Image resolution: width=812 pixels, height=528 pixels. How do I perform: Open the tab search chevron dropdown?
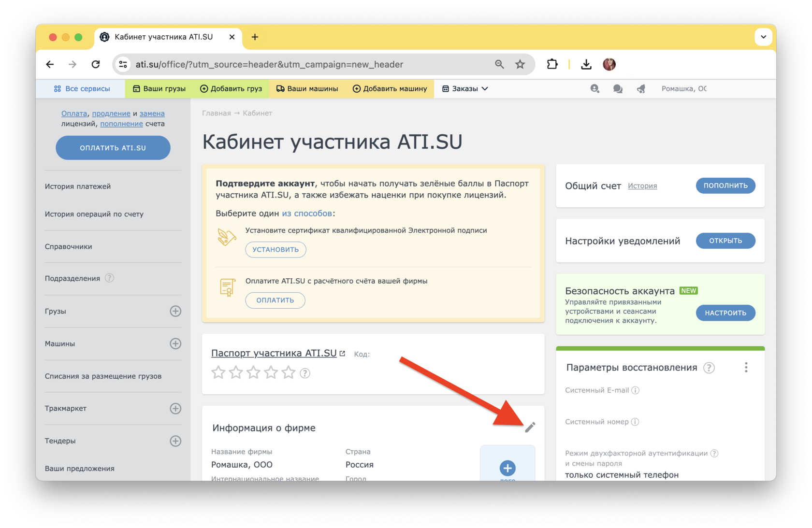point(763,37)
